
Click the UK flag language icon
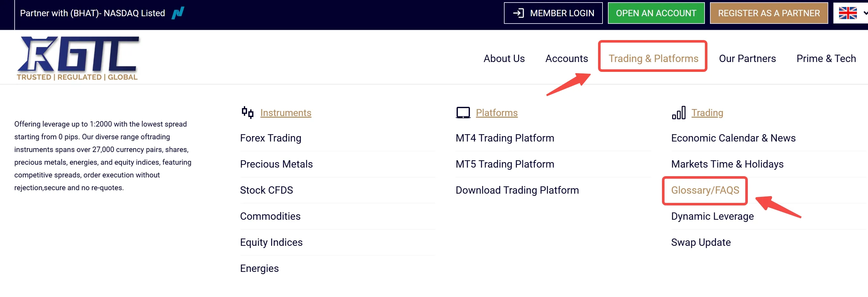pyautogui.click(x=847, y=13)
